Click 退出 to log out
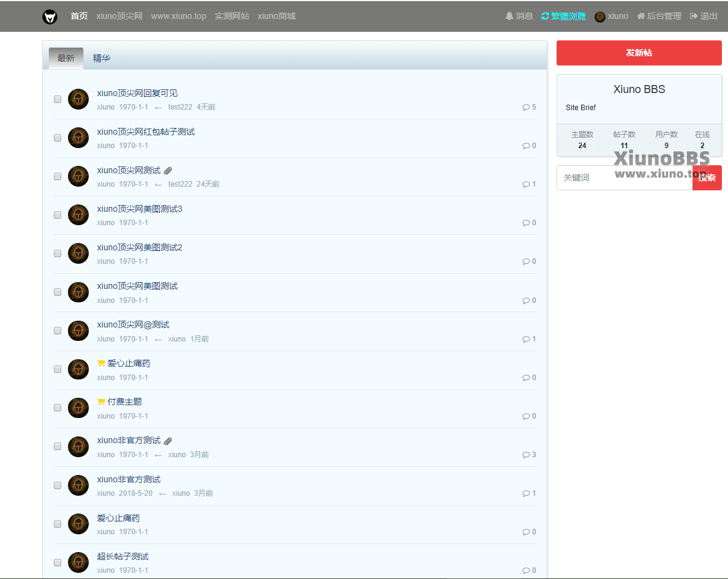The height and width of the screenshot is (579, 728). pos(704,17)
